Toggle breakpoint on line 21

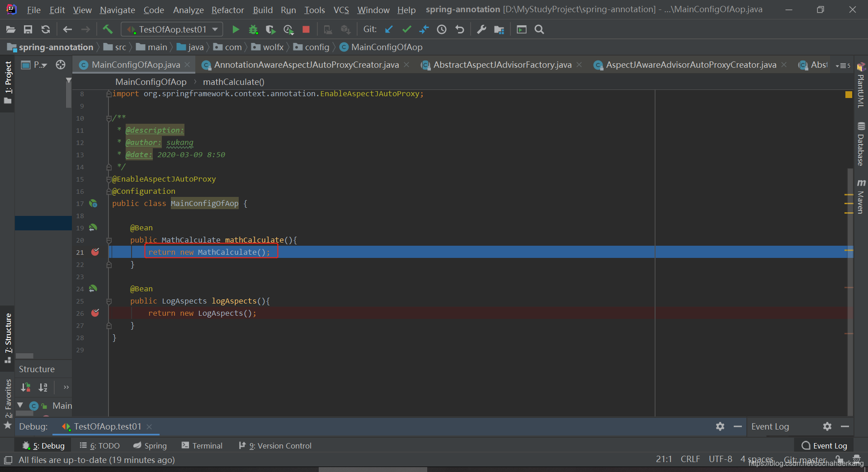pyautogui.click(x=95, y=252)
